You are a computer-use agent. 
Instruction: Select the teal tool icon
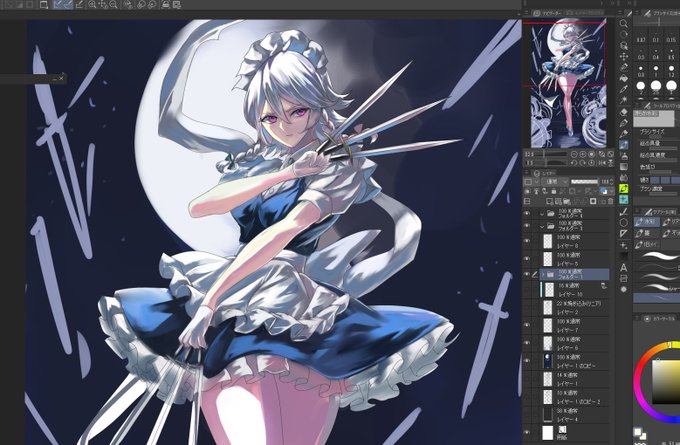pos(624,200)
